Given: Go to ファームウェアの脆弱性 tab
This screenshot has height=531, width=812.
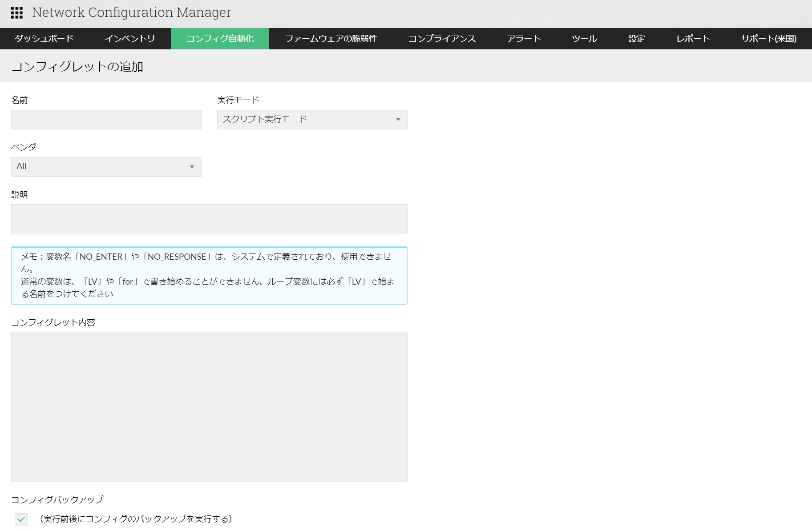Looking at the screenshot, I should click(x=331, y=39).
